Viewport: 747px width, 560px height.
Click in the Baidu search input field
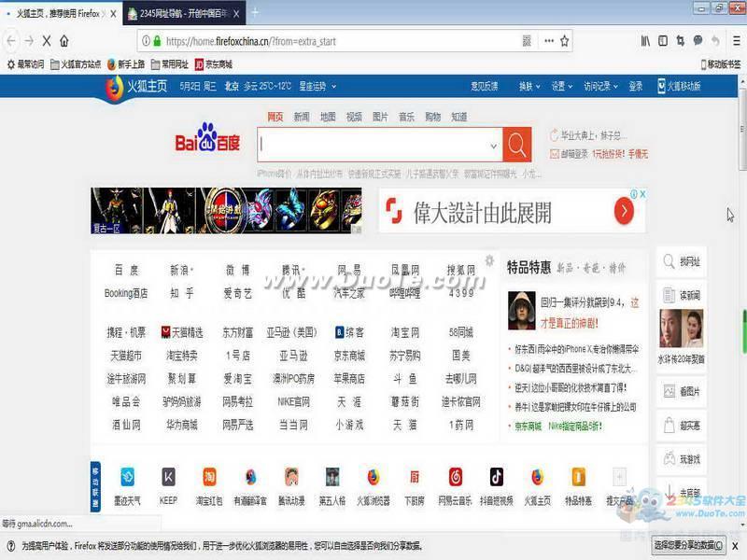[x=380, y=145]
